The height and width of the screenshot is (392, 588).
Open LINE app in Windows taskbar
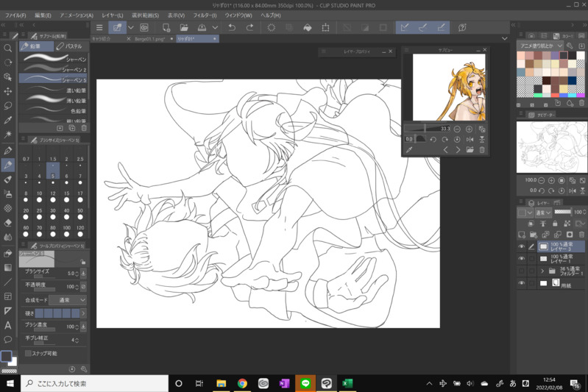305,383
